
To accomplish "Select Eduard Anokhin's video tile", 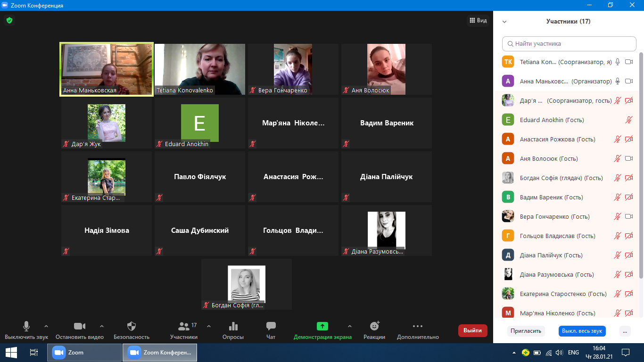I will [x=200, y=123].
